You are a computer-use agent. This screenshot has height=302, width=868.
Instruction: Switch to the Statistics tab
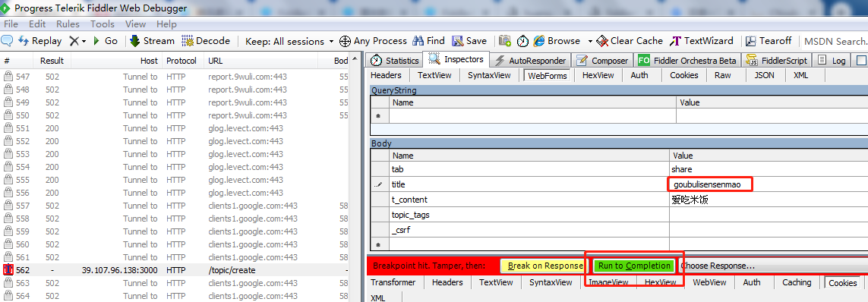tap(395, 60)
